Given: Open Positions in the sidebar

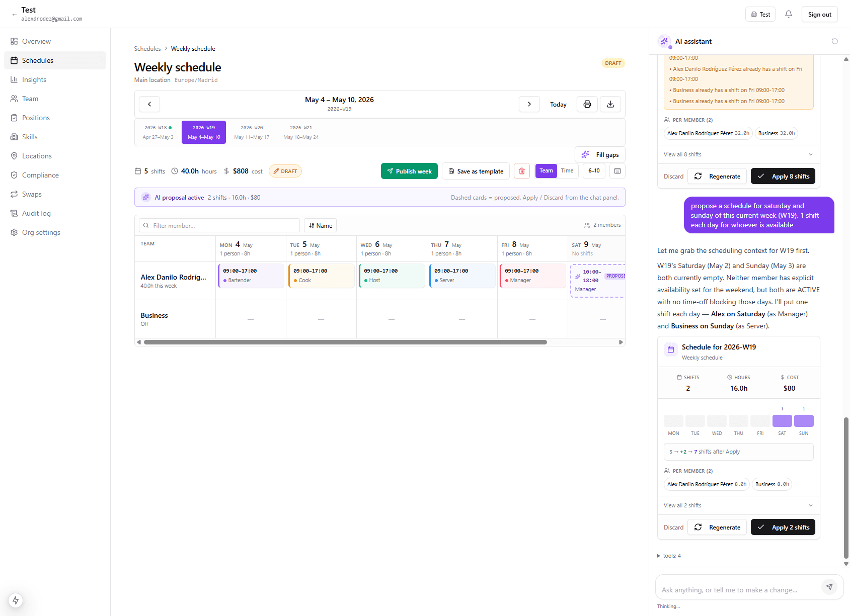Looking at the screenshot, I should pos(55,118).
